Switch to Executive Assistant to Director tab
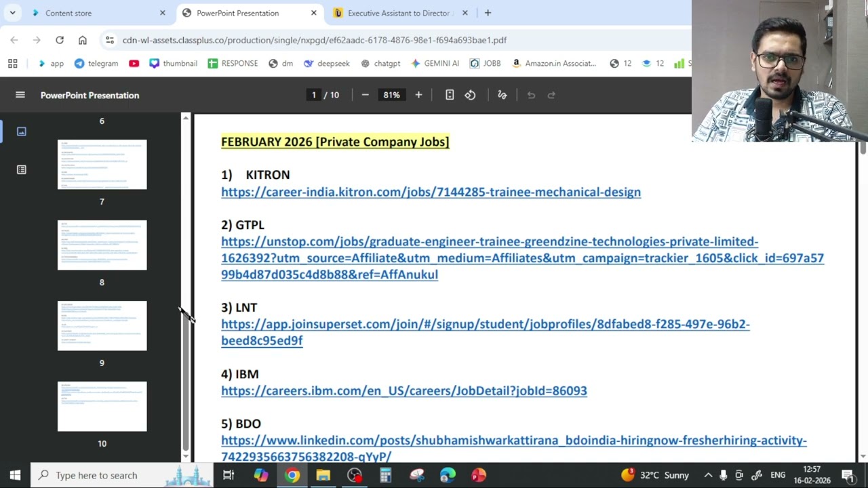The image size is (868, 488). (400, 13)
